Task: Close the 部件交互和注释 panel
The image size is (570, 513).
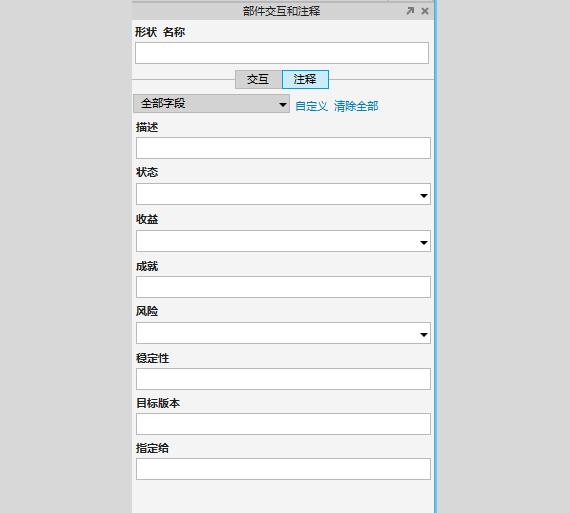Action: coord(425,11)
